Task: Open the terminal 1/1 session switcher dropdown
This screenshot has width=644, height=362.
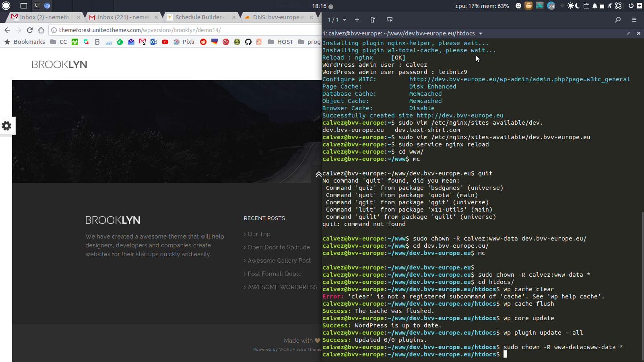Action: tap(337, 20)
